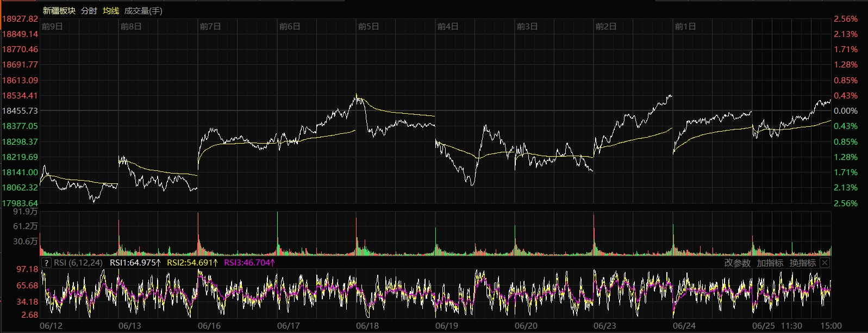This screenshot has height=333, width=868.
Task: Click the RSI1:64.975 value
Action: [135, 263]
